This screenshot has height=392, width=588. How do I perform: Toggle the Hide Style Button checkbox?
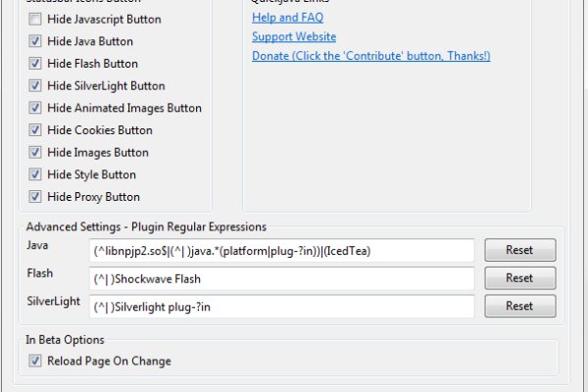(x=35, y=174)
